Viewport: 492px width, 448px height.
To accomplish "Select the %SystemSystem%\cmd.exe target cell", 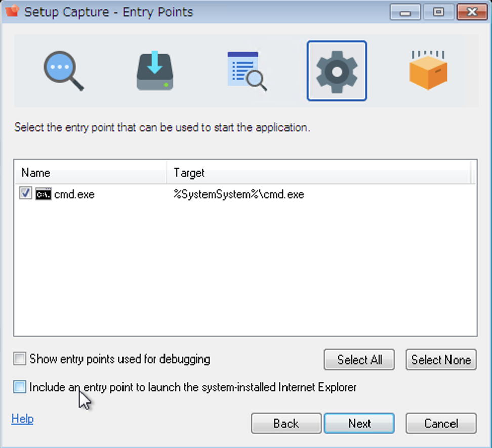I will tap(238, 194).
